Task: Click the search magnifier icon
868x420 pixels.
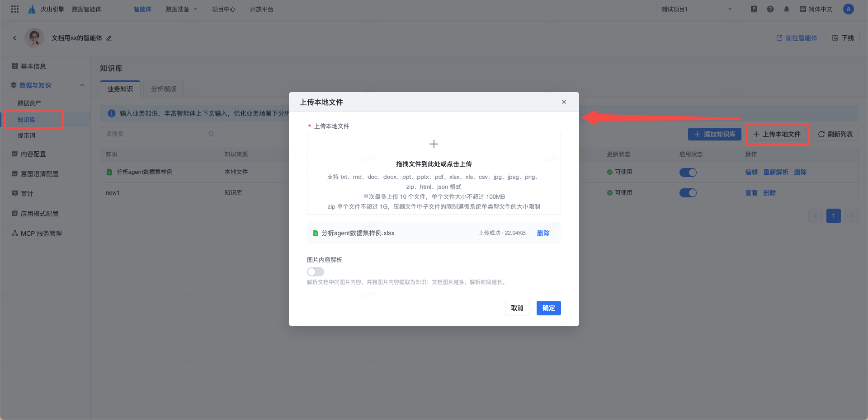Action: [x=211, y=134]
